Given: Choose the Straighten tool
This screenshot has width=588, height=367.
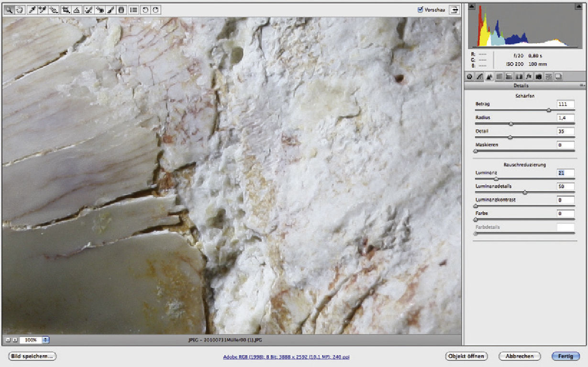Looking at the screenshot, I should point(76,10).
